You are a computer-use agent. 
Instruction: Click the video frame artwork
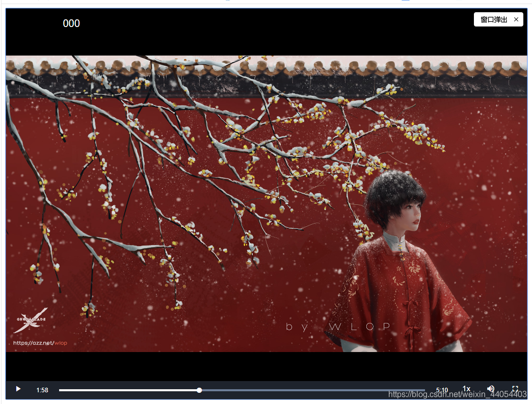pos(267,203)
